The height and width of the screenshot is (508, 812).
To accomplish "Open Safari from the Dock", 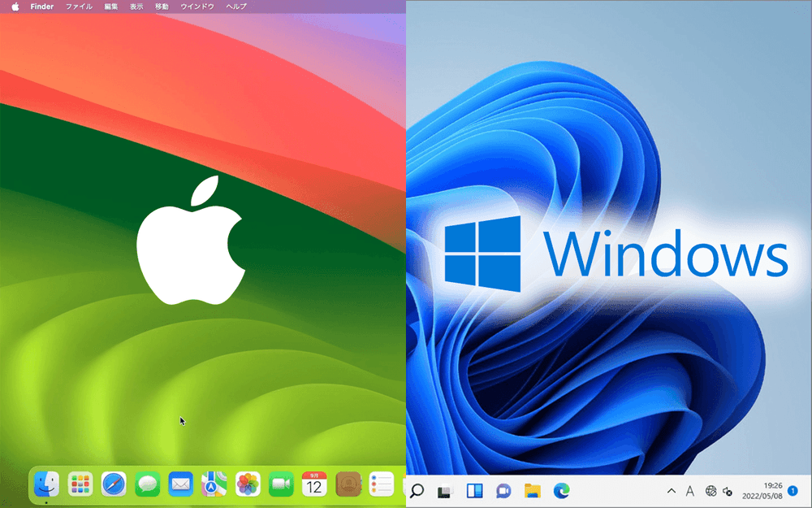I will (x=113, y=485).
